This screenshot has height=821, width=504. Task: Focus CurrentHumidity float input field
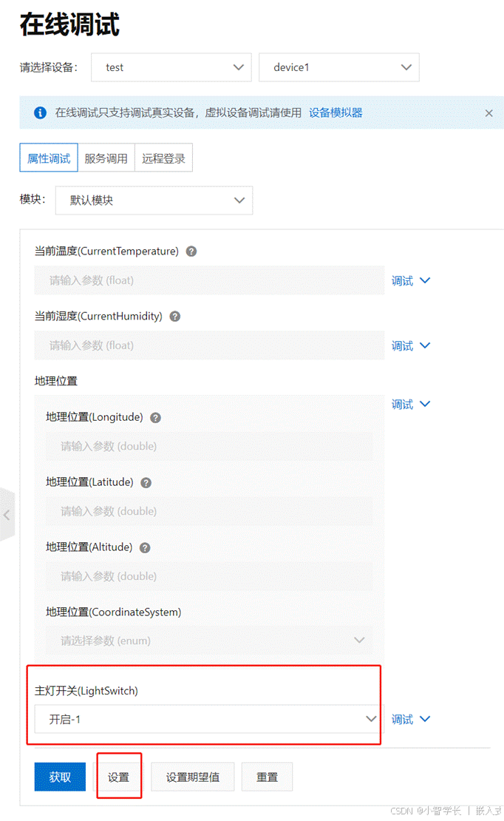point(209,345)
